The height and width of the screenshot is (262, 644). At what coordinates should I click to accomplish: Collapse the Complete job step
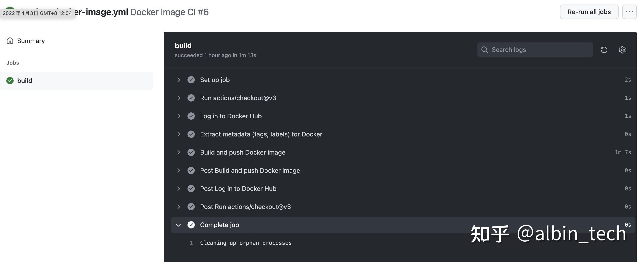178,225
